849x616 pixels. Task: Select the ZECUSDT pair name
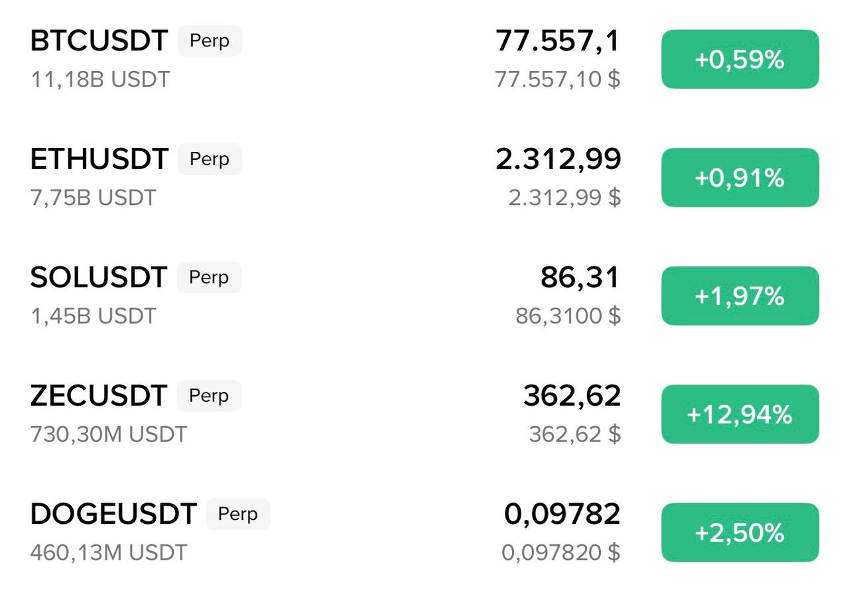tap(98, 396)
